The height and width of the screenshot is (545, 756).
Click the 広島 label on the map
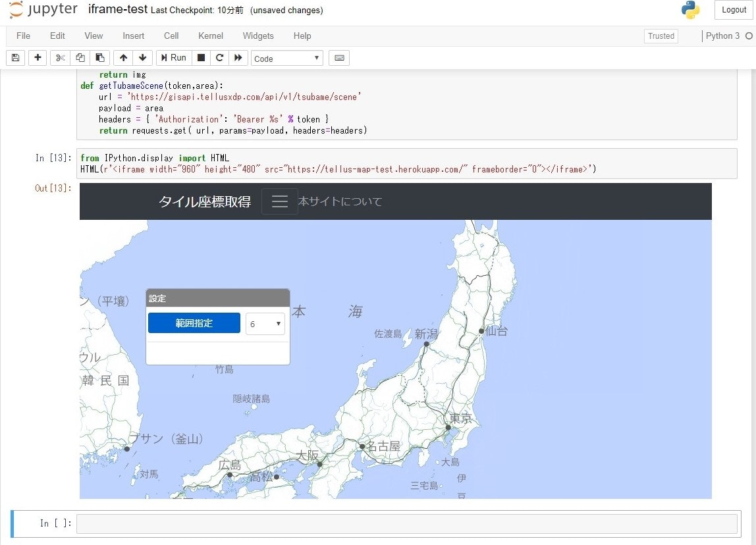pos(229,465)
